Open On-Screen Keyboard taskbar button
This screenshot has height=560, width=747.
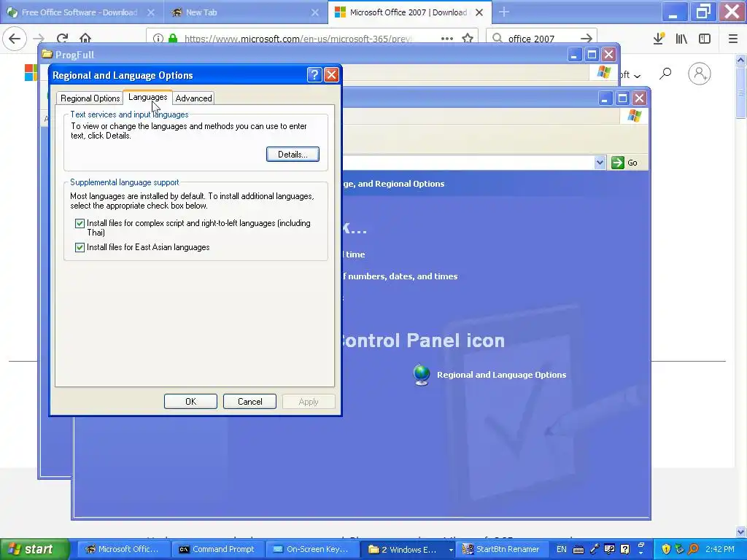pyautogui.click(x=311, y=550)
